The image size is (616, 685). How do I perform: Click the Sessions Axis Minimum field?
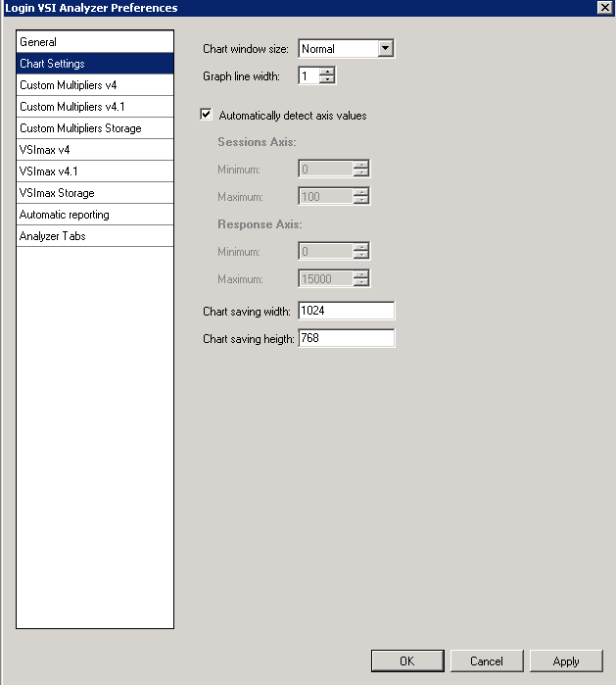(x=326, y=169)
